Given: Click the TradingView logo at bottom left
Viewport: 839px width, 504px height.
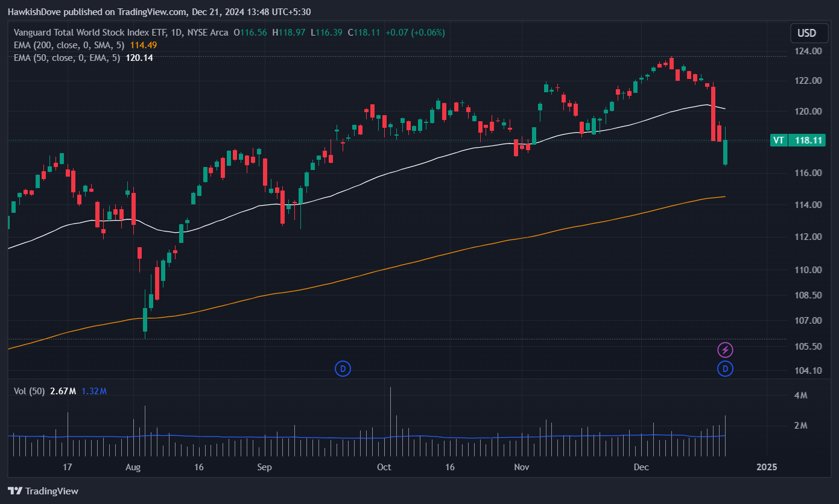Looking at the screenshot, I should tap(43, 491).
